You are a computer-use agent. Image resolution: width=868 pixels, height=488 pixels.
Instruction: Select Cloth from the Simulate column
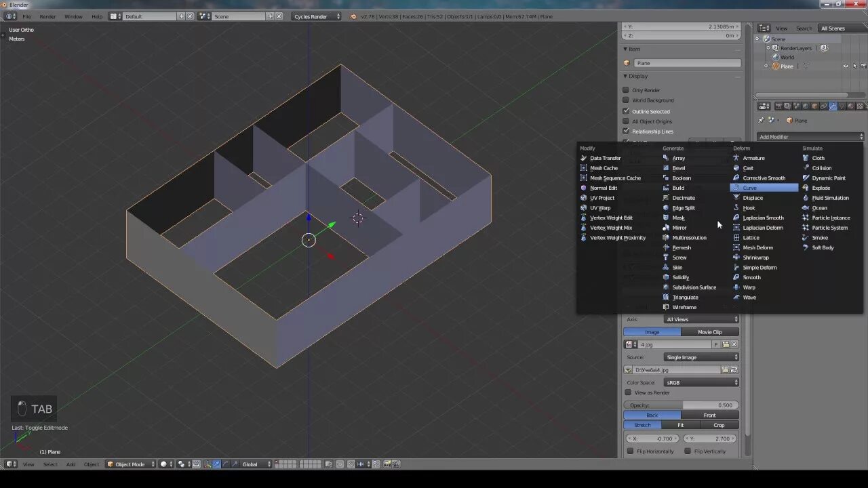(x=818, y=158)
